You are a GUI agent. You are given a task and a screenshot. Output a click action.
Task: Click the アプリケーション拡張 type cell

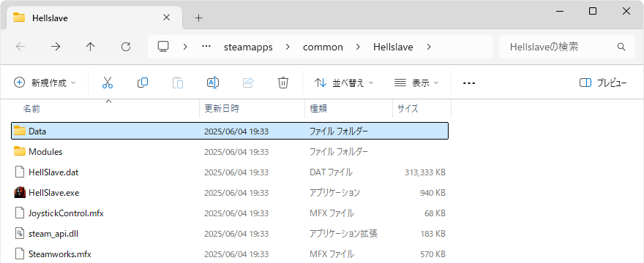(343, 234)
